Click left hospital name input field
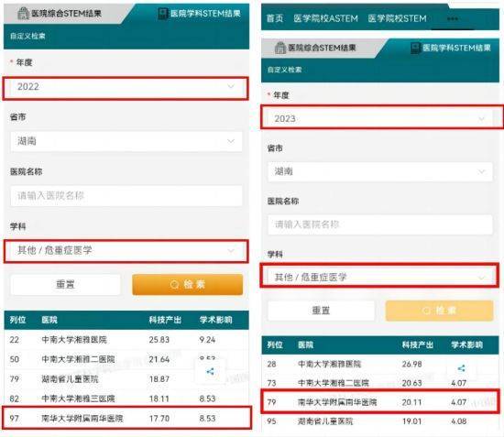 coord(126,196)
